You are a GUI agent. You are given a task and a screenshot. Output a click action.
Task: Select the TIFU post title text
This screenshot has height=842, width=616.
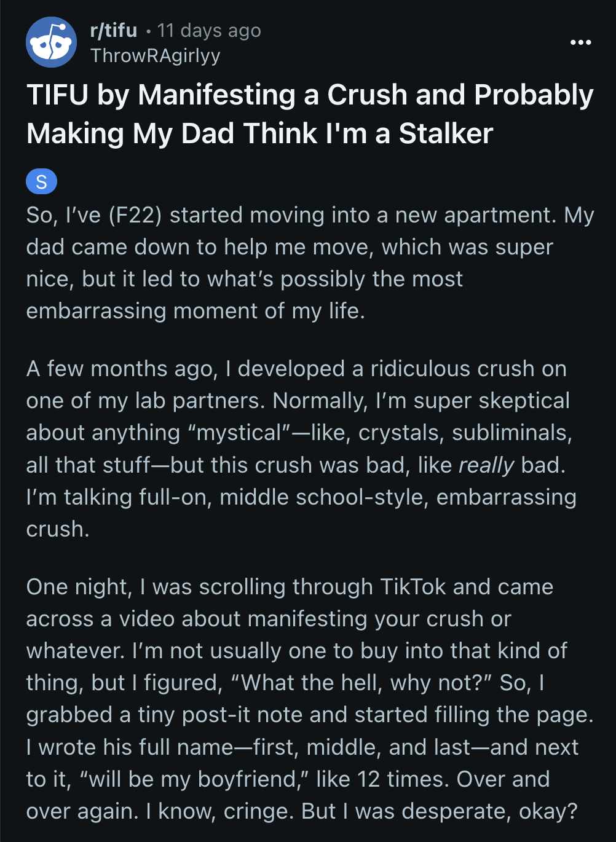307,114
